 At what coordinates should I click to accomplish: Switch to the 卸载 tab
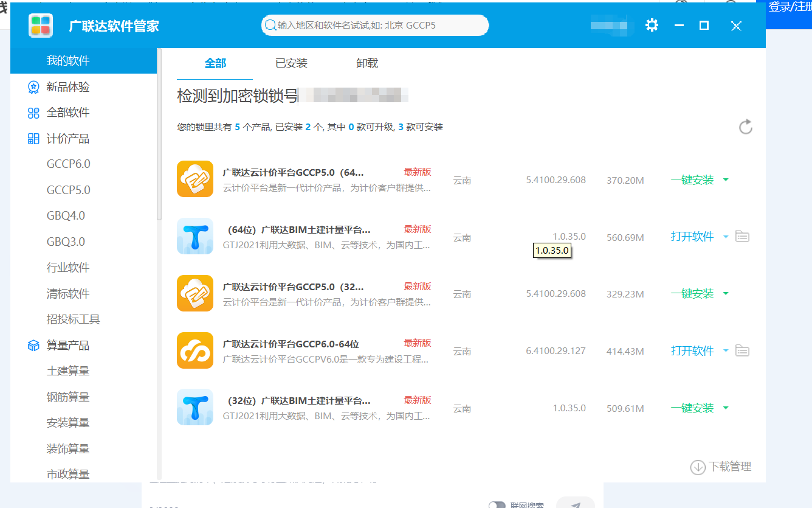click(367, 63)
